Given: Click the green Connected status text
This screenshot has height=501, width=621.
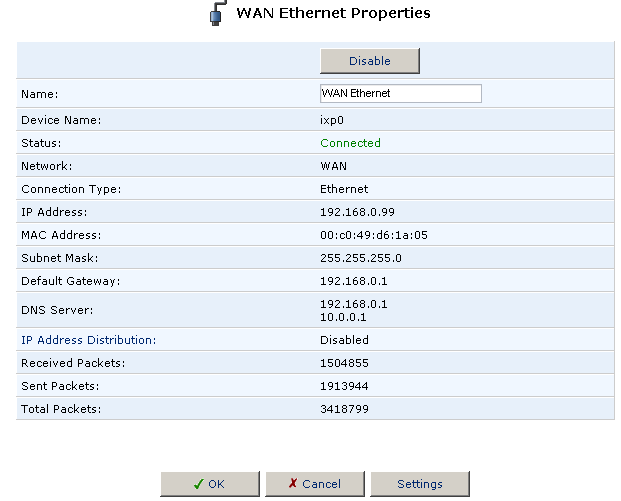Looking at the screenshot, I should point(350,143).
